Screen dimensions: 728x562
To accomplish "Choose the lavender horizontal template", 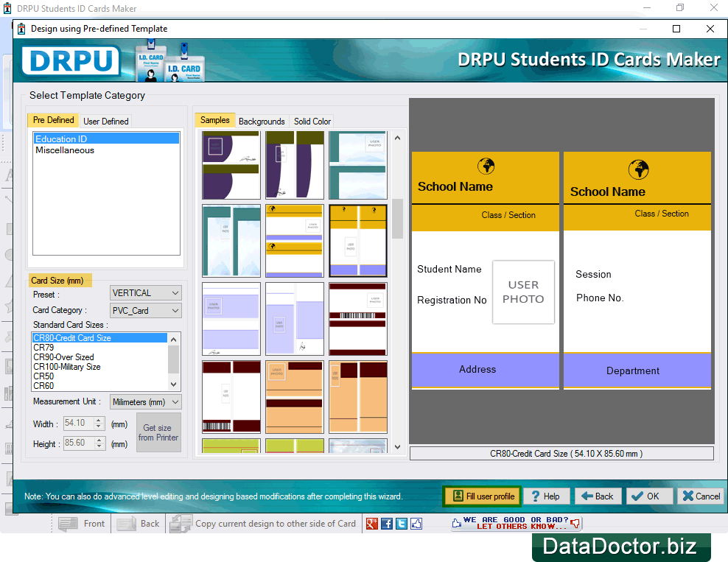I will tap(231, 319).
